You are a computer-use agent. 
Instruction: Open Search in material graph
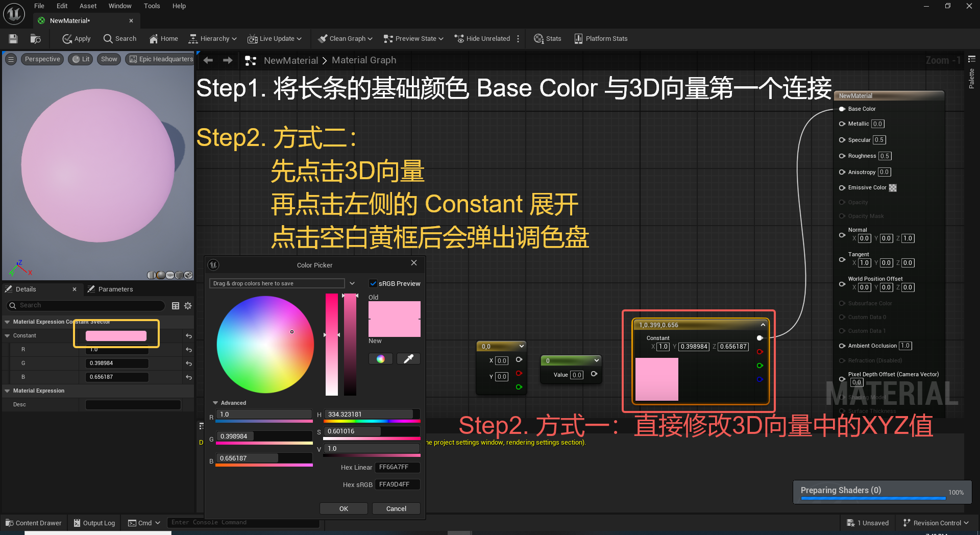(120, 39)
